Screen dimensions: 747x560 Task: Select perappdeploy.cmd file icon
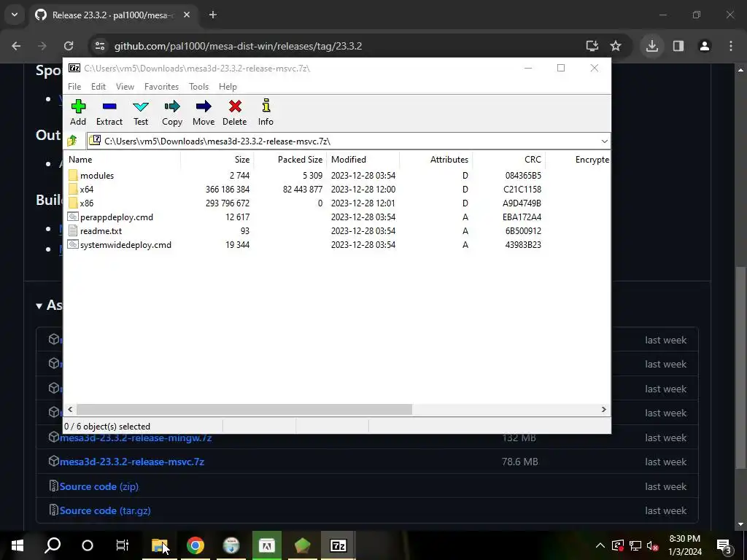[x=73, y=217]
